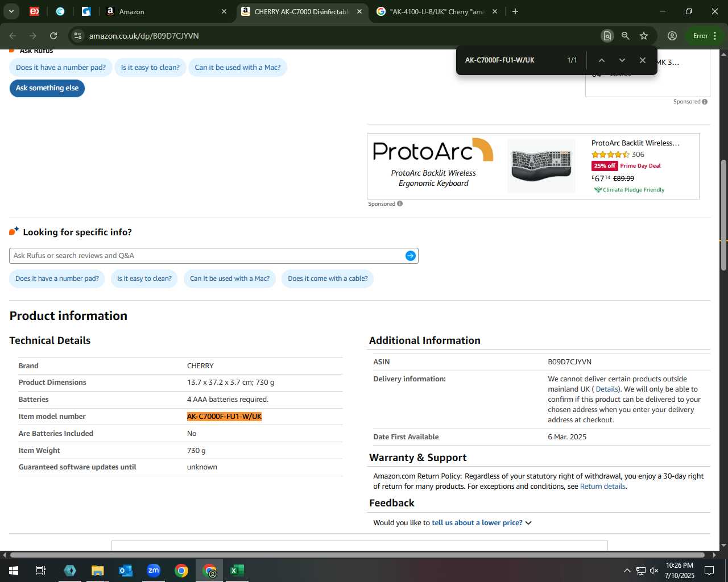This screenshot has width=728, height=582.
Task: Click ASIN value B09D7CJYVN
Action: [569, 362]
